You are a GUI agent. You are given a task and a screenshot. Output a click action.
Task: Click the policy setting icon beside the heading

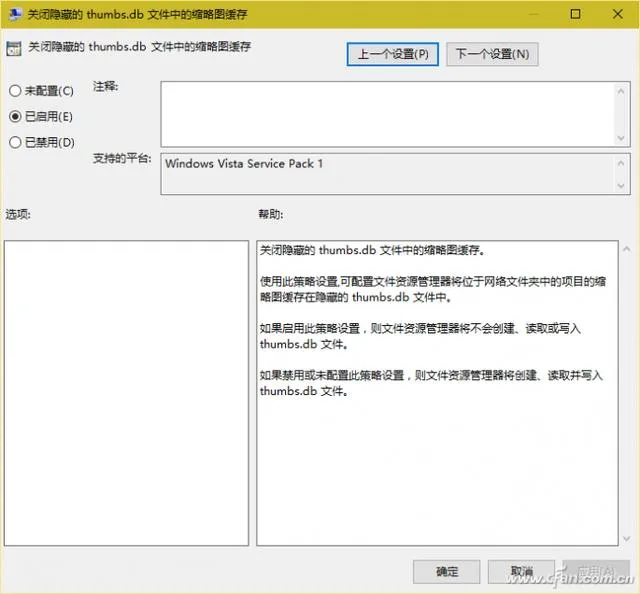(14, 49)
